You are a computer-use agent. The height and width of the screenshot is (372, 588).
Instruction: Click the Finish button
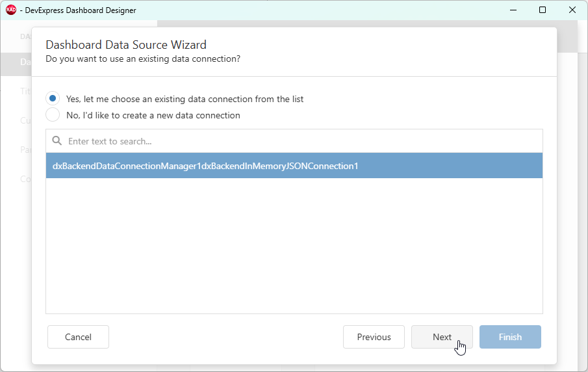(x=510, y=337)
